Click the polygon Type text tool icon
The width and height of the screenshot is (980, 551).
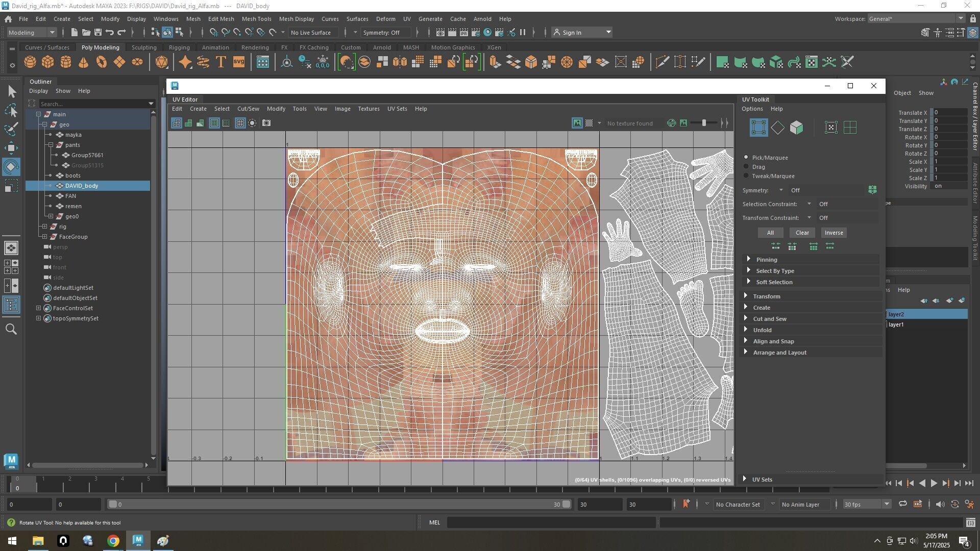[x=221, y=62]
